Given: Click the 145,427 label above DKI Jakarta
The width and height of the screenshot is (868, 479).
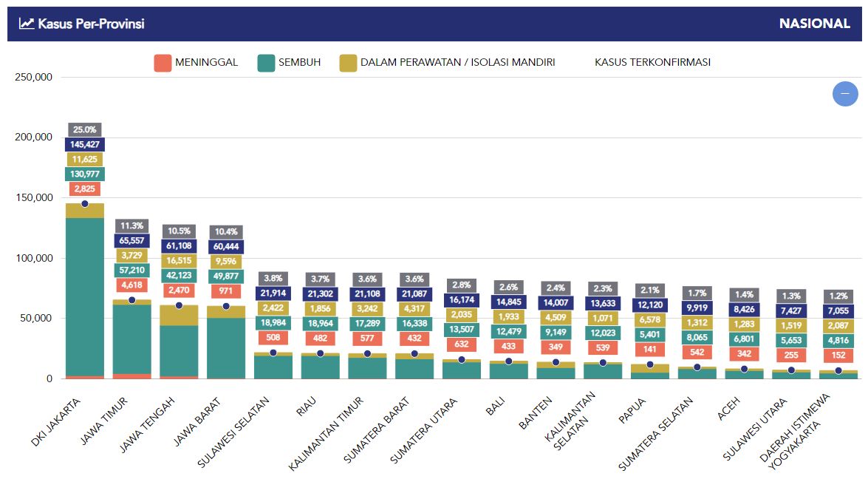Looking at the screenshot, I should 85,144.
